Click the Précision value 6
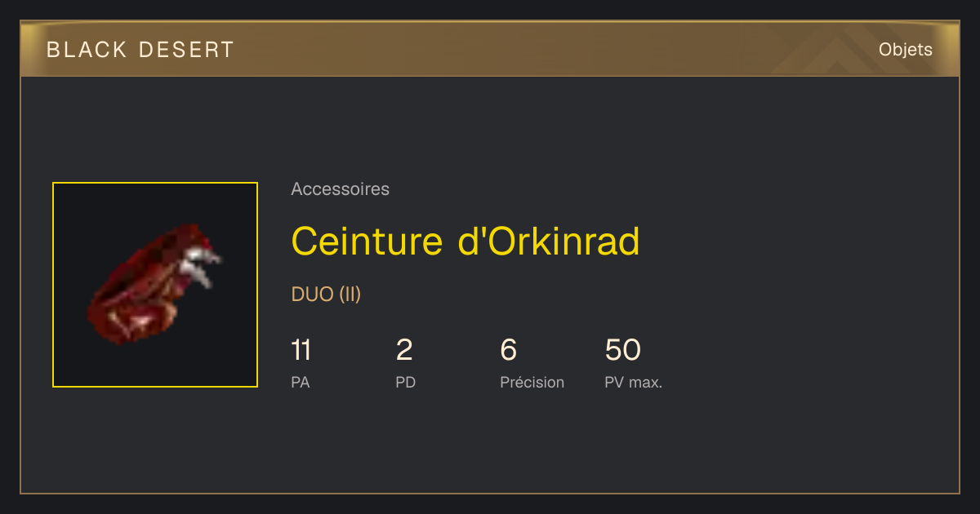The image size is (980, 514). (x=509, y=350)
